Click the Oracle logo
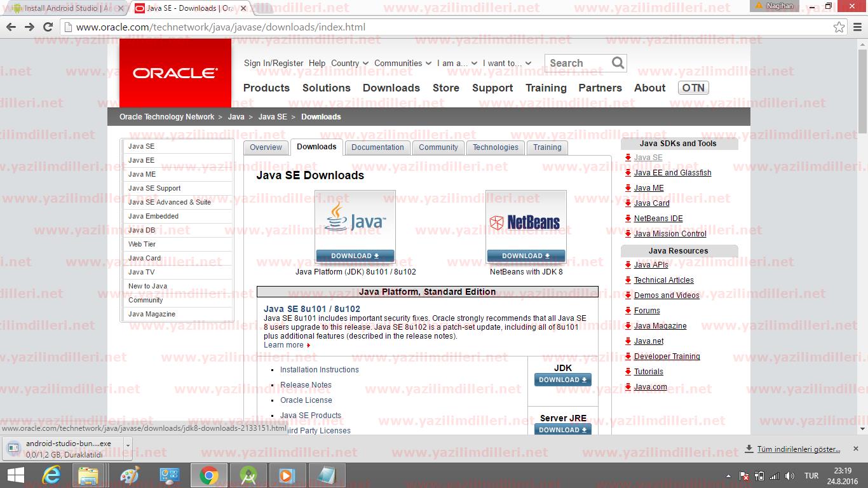The height and width of the screenshot is (488, 868). (x=175, y=73)
